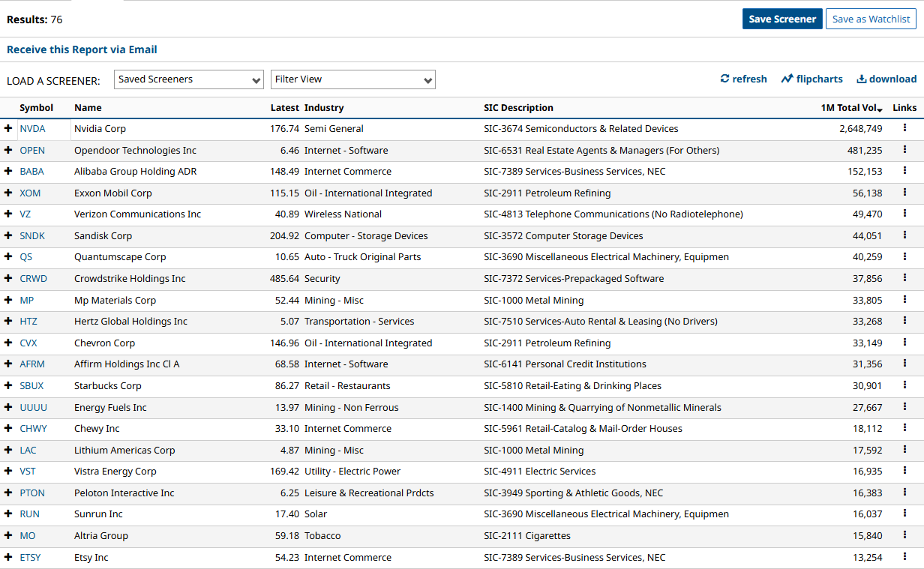Click the refresh icon
Image resolution: width=924 pixels, height=569 pixels.
coord(724,79)
